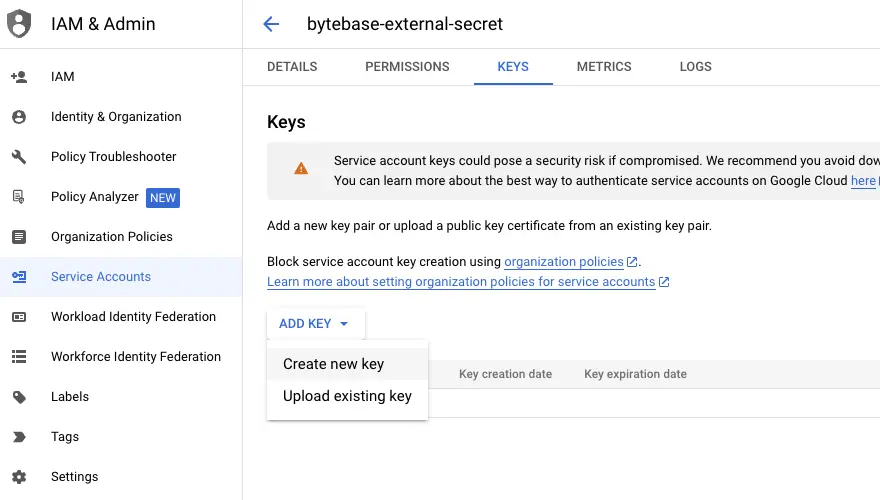Switch to the LOGS tab
This screenshot has width=880, height=500.
pyautogui.click(x=695, y=67)
